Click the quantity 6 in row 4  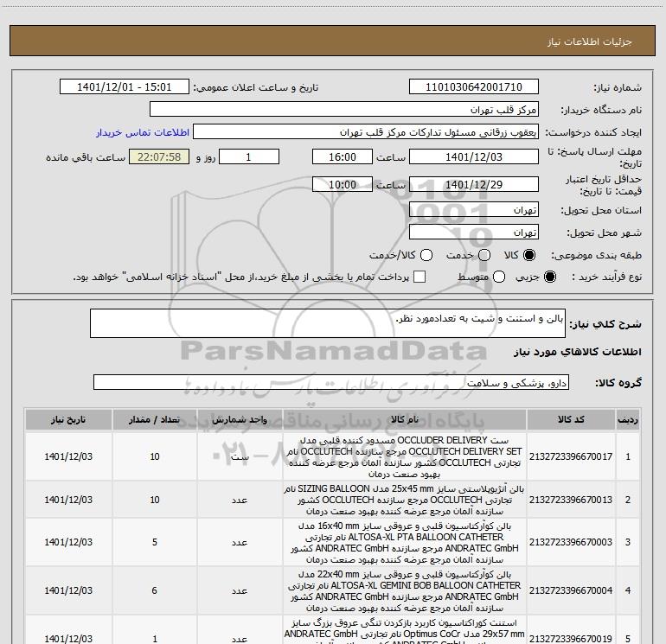(x=155, y=590)
